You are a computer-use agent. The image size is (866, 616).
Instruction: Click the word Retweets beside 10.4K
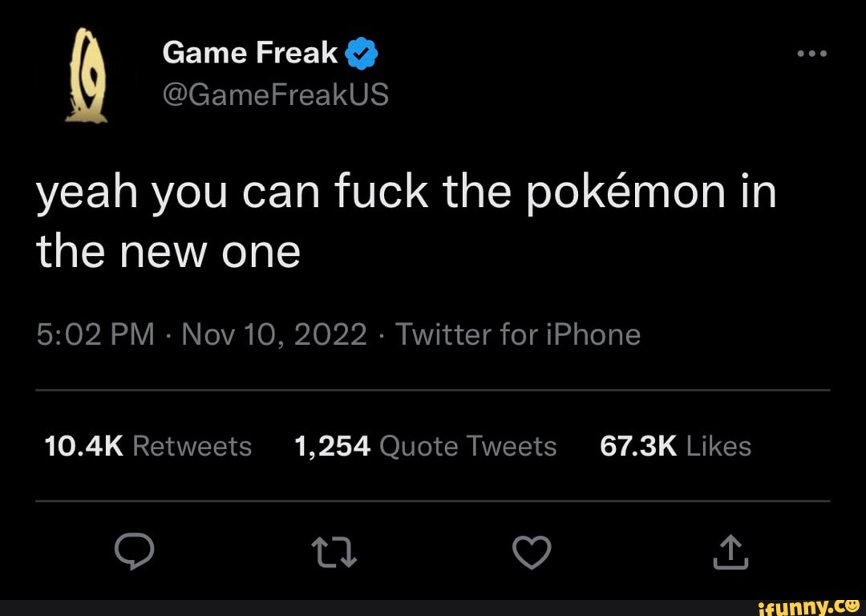coord(192,446)
